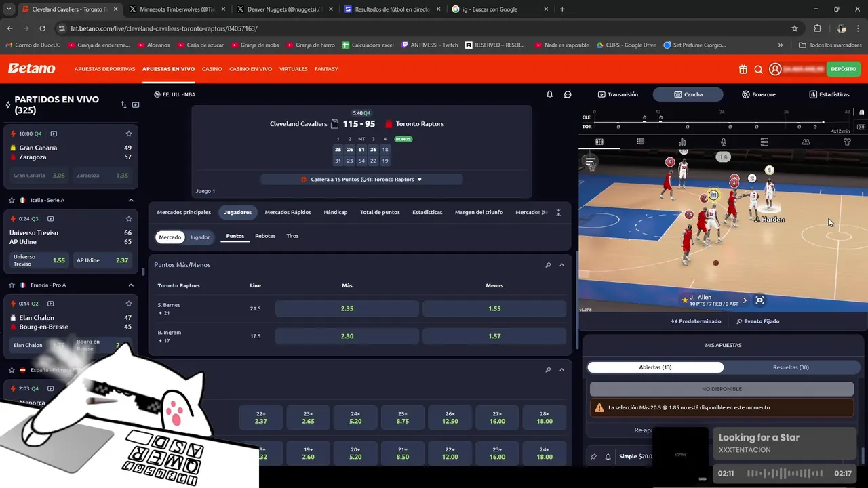Click the search magnifier icon in the Betano header

(759, 69)
